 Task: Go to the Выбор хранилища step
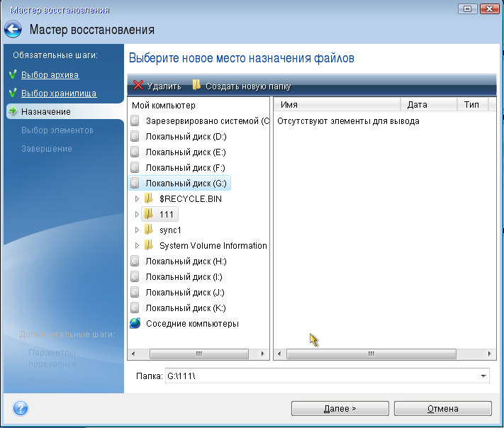[x=58, y=93]
